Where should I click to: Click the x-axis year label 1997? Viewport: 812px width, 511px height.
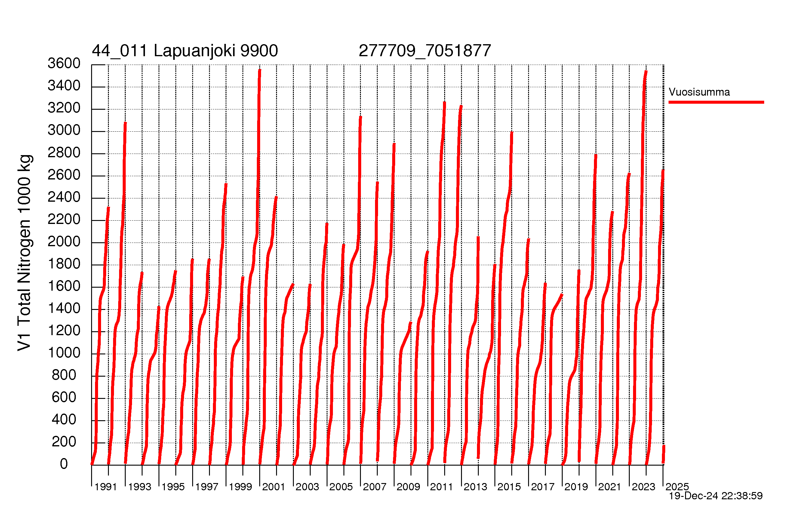[207, 487]
